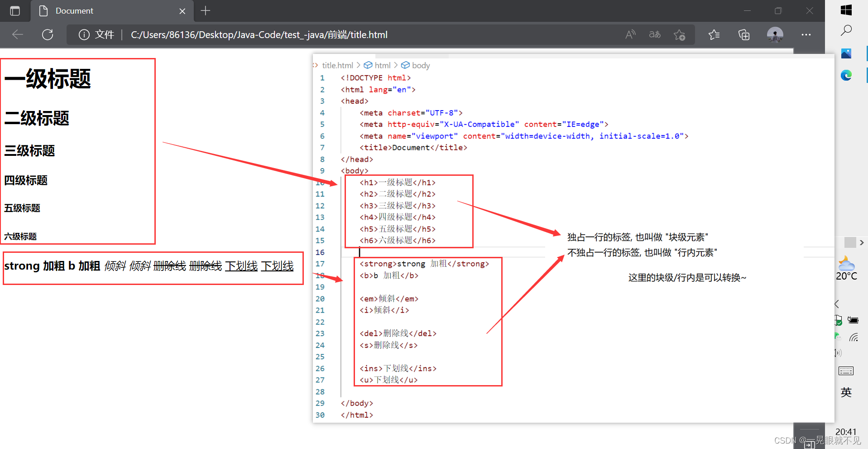Click the <u>下划线</u> code line
This screenshot has height=449, width=868.
pyautogui.click(x=388, y=380)
